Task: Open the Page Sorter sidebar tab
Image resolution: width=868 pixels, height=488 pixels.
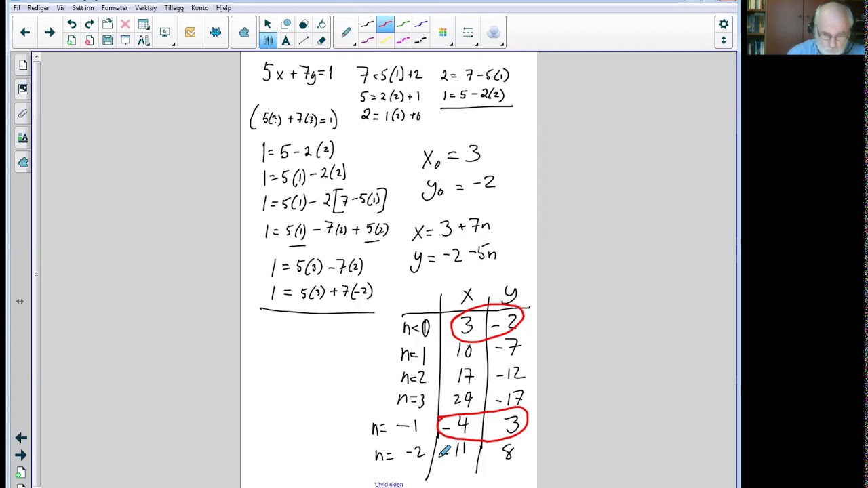Action: (23, 65)
